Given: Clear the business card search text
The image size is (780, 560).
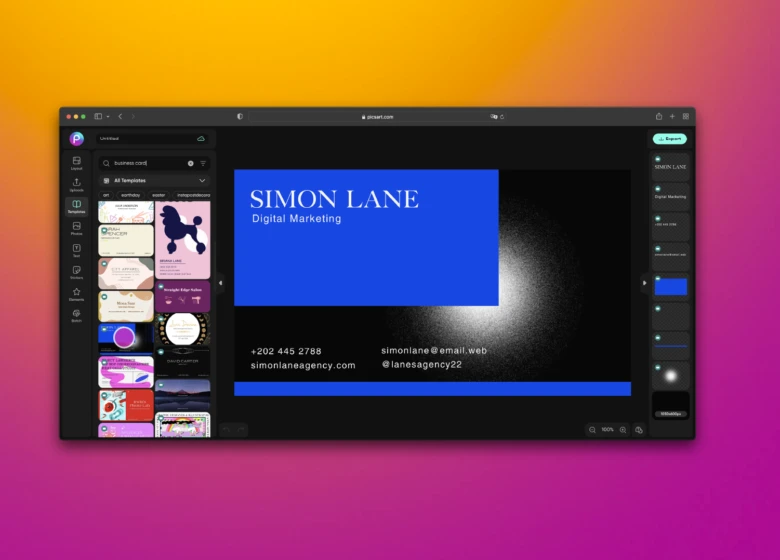Looking at the screenshot, I should pos(190,163).
